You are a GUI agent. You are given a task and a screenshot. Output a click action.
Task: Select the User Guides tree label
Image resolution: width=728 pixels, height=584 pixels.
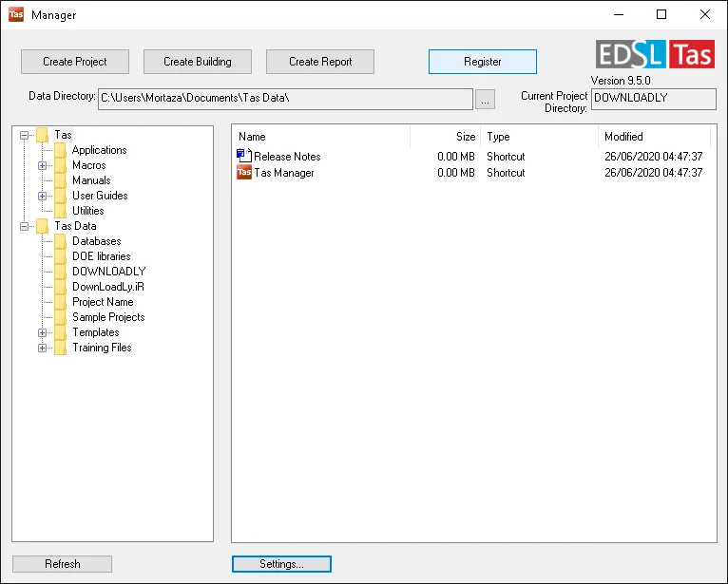coord(100,196)
